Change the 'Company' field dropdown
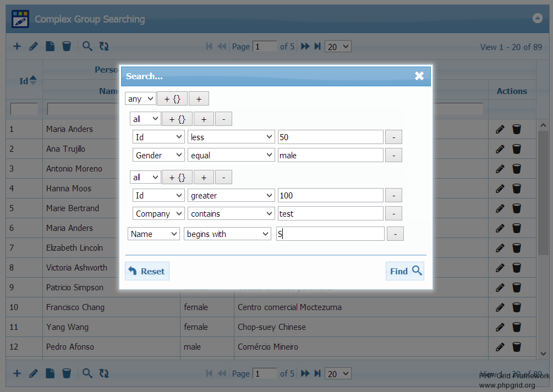The width and height of the screenshot is (553, 392). click(158, 214)
